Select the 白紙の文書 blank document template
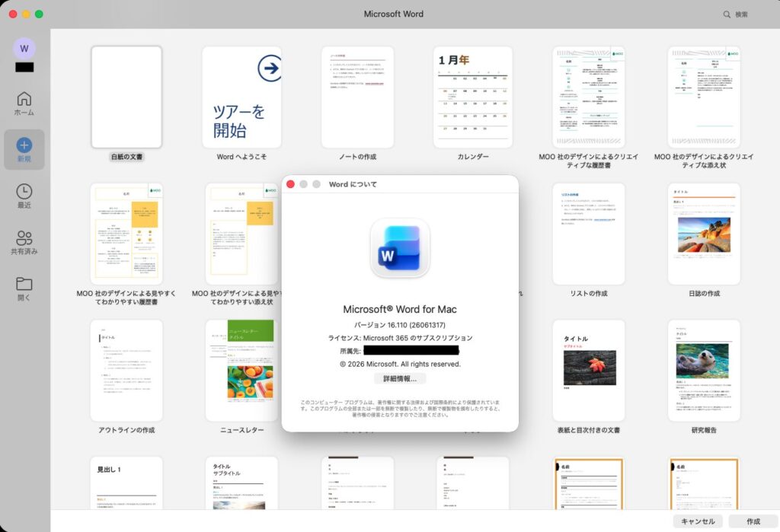 point(126,97)
